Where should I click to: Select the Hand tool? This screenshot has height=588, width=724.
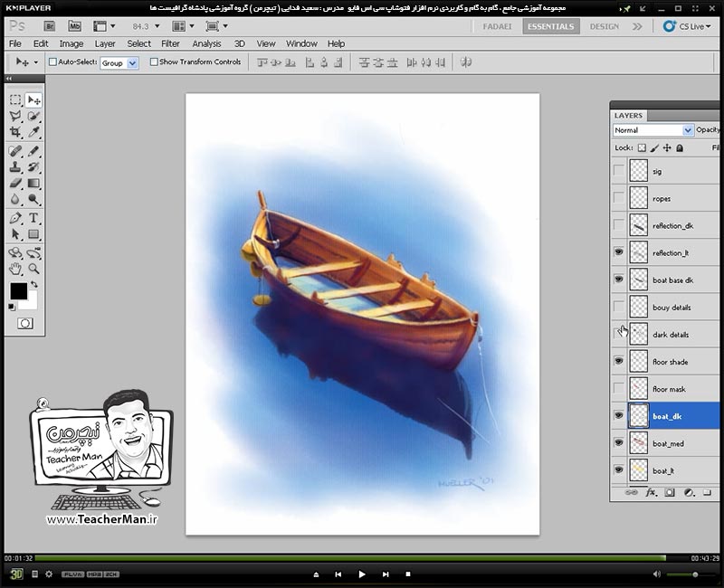tap(15, 269)
